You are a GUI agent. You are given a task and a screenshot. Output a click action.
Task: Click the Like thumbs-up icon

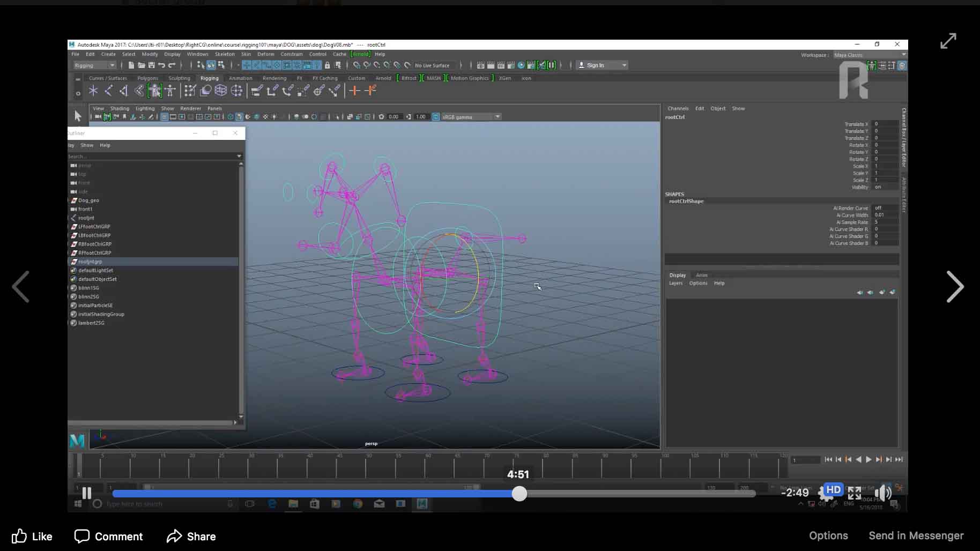[19, 536]
